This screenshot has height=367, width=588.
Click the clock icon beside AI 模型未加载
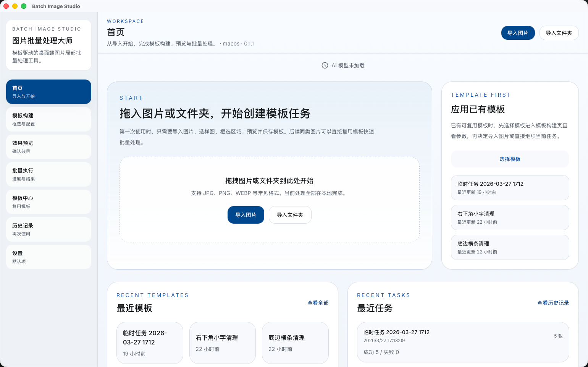pyautogui.click(x=325, y=65)
